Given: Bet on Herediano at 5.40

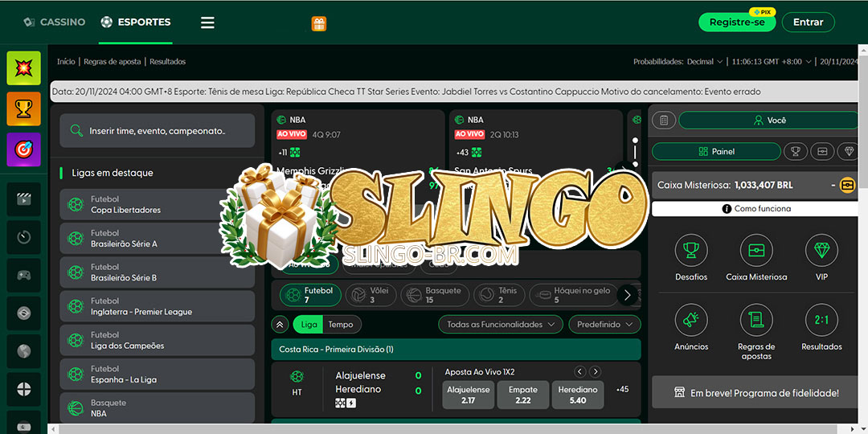Looking at the screenshot, I should tap(577, 395).
